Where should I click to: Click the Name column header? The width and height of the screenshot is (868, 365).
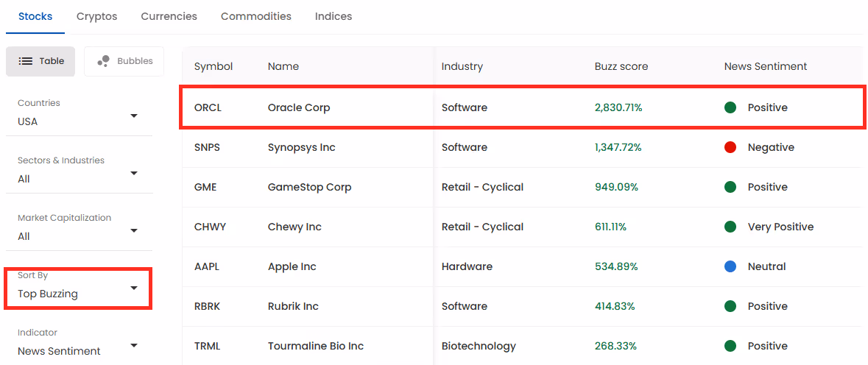click(x=283, y=66)
